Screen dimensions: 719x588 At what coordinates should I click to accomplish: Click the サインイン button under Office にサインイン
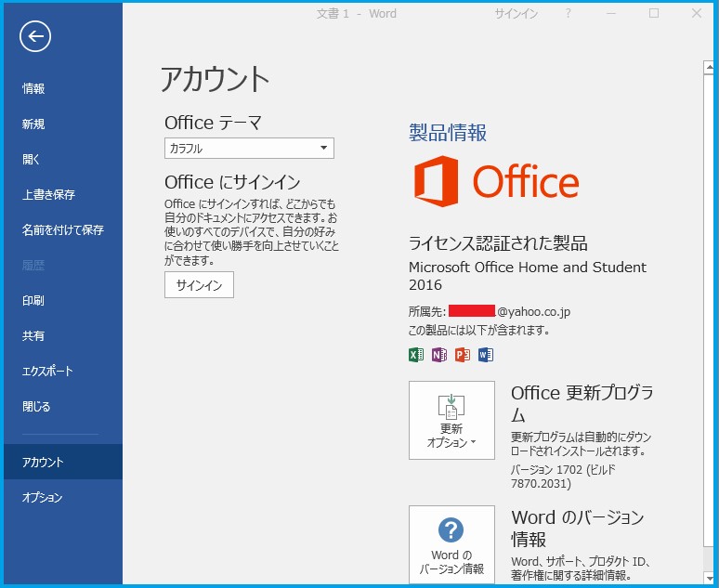coord(199,285)
